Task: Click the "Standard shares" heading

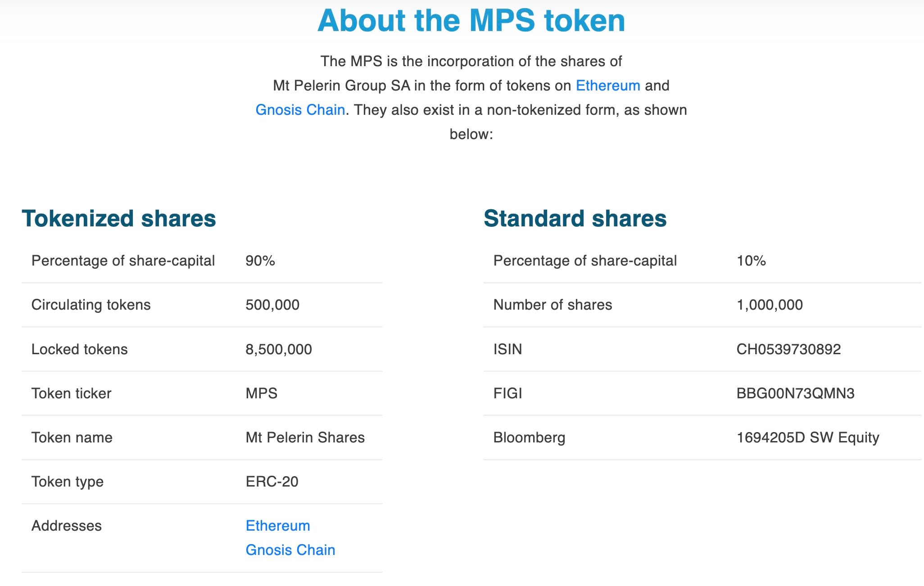Action: (x=575, y=219)
